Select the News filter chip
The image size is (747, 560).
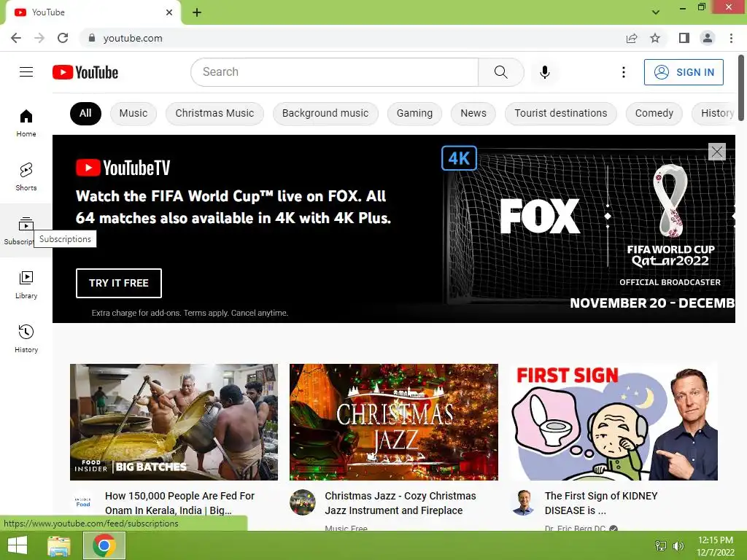[x=473, y=113]
